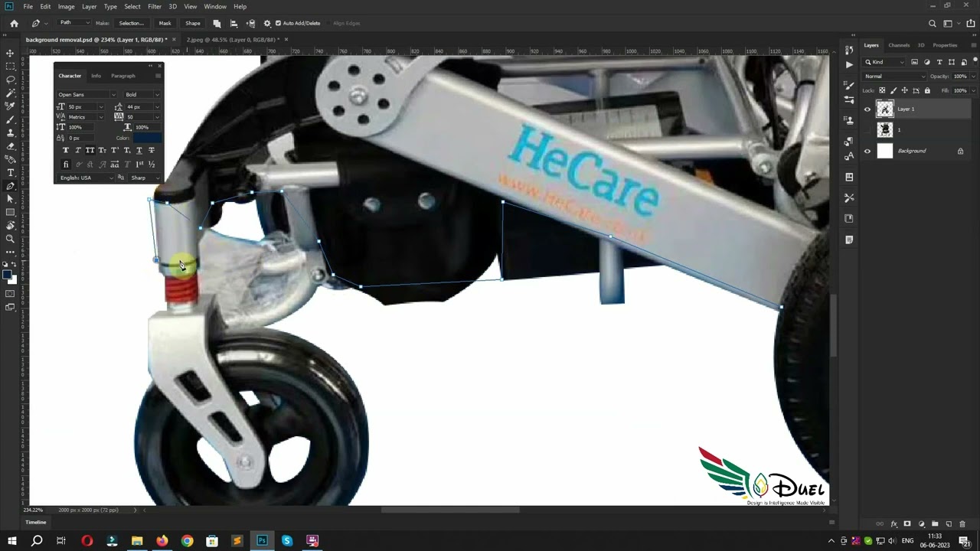Image resolution: width=980 pixels, height=551 pixels.
Task: Select the Eraser tool
Action: point(10,146)
